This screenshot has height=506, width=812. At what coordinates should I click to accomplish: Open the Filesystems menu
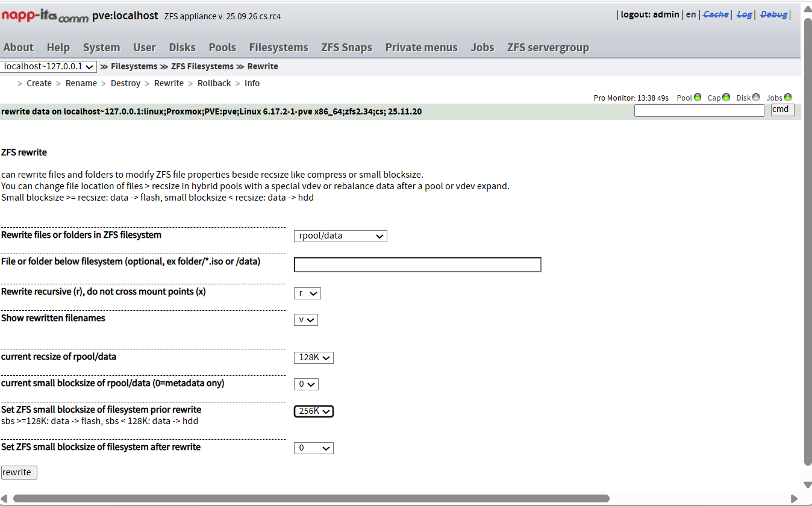tap(279, 48)
